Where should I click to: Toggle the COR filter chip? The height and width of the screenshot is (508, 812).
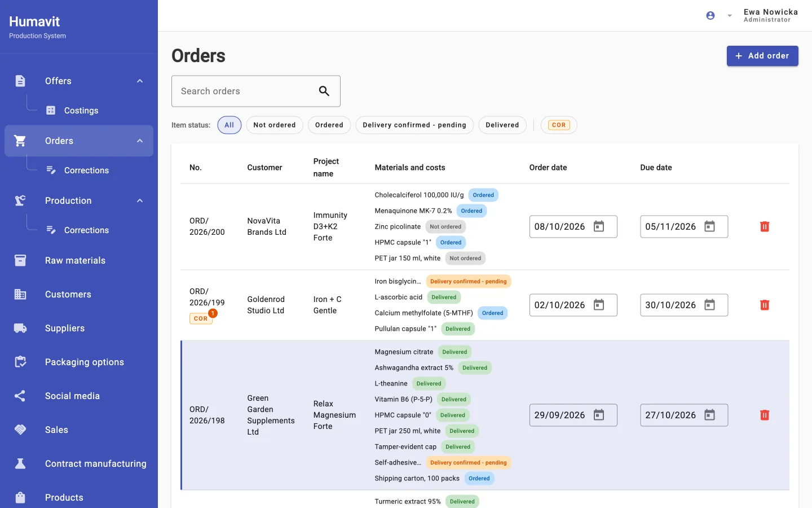(x=559, y=125)
